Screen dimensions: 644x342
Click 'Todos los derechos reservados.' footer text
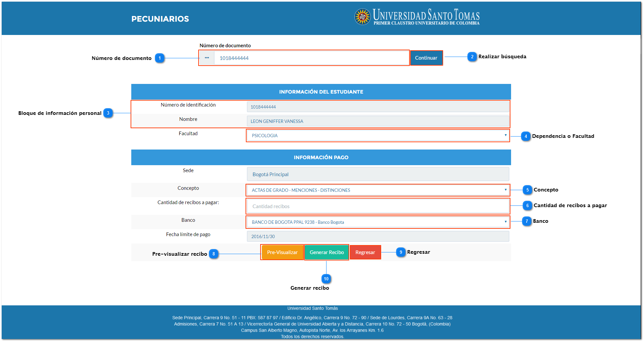pos(313,337)
